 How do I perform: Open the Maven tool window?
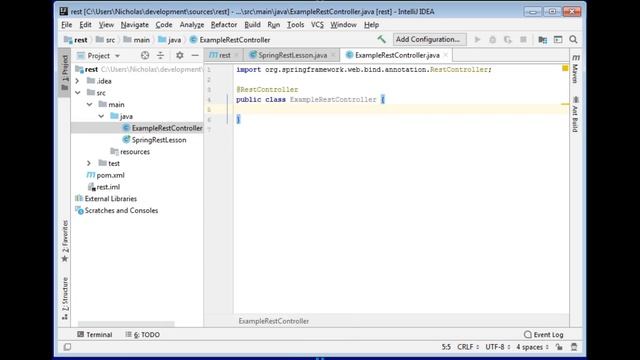(x=576, y=69)
